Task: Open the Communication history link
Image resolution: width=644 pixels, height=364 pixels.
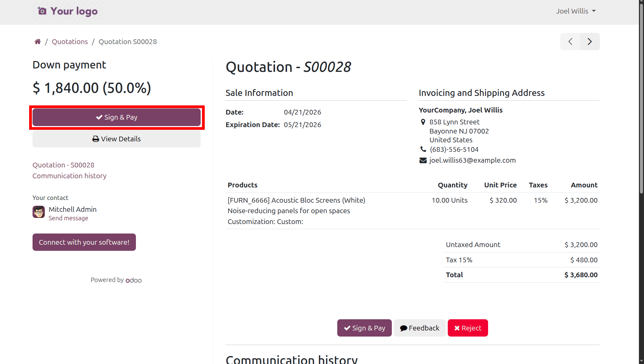Action: tap(69, 176)
